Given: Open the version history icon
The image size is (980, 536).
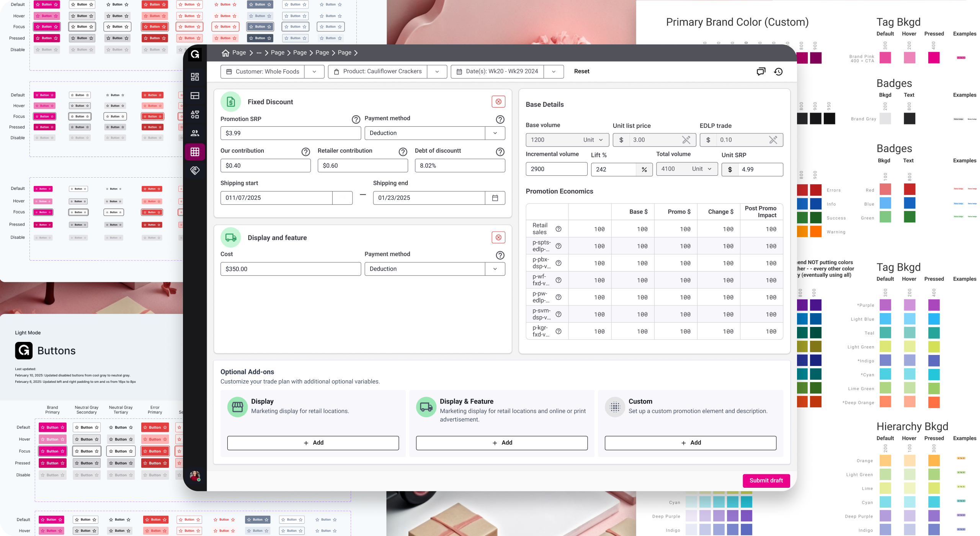Looking at the screenshot, I should [x=778, y=71].
